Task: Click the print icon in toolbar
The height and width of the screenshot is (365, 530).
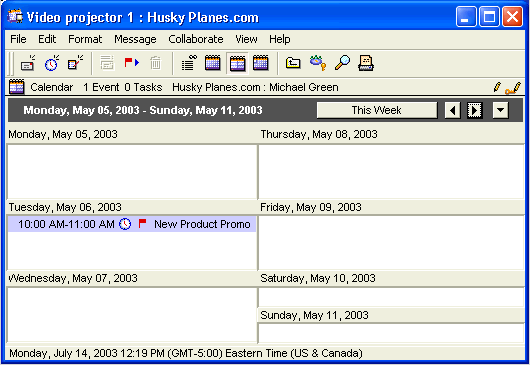Action: pyautogui.click(x=366, y=63)
